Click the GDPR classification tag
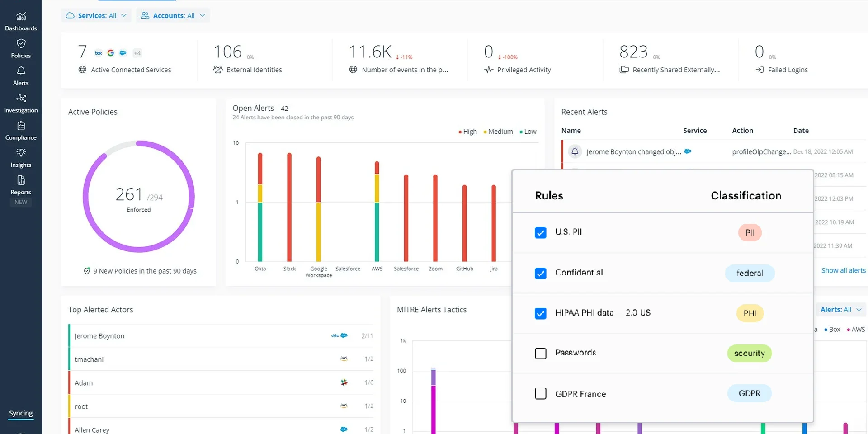The height and width of the screenshot is (434, 868). tap(750, 393)
